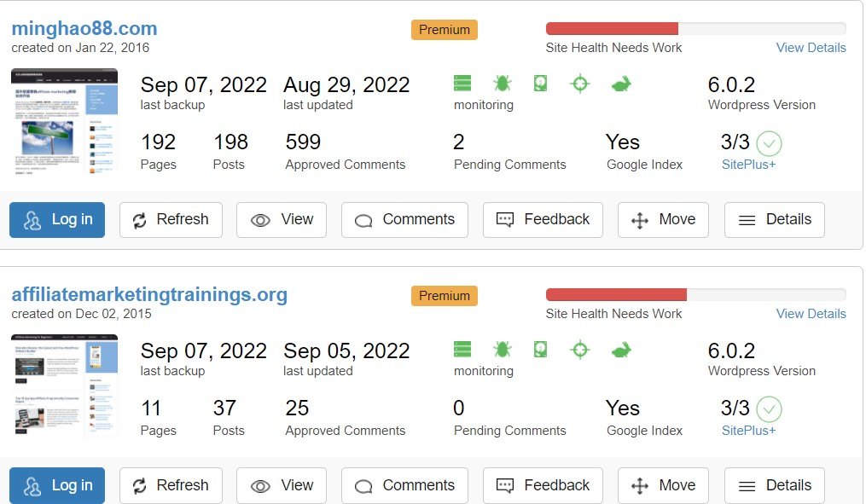Screen dimensions: 866x504
Task: Click the minghao88.com site health bar
Action: (x=696, y=29)
